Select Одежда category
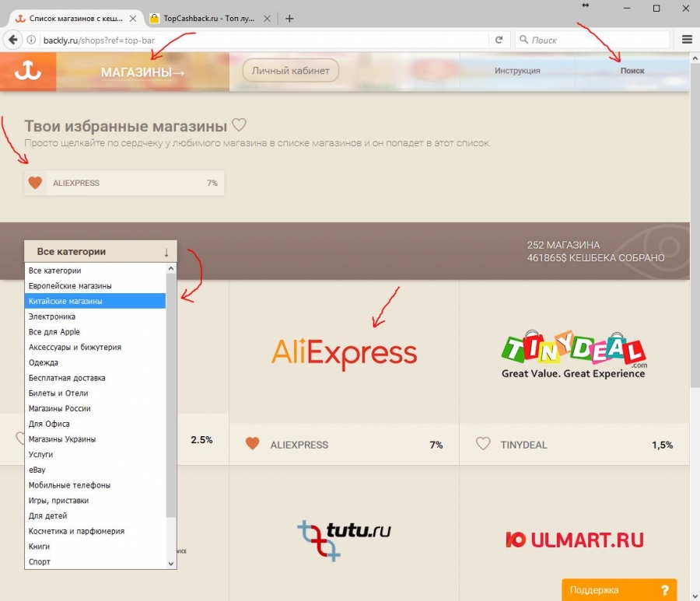Image resolution: width=700 pixels, height=601 pixels. (x=95, y=362)
